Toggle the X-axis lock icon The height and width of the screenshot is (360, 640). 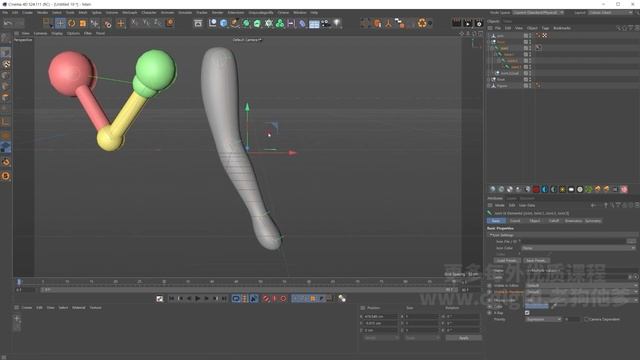tap(135, 23)
